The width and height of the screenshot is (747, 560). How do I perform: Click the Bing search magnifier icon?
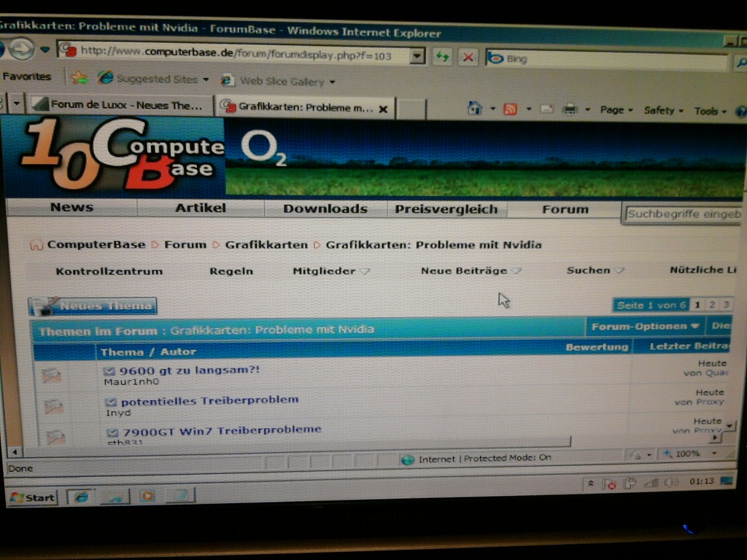[x=741, y=62]
